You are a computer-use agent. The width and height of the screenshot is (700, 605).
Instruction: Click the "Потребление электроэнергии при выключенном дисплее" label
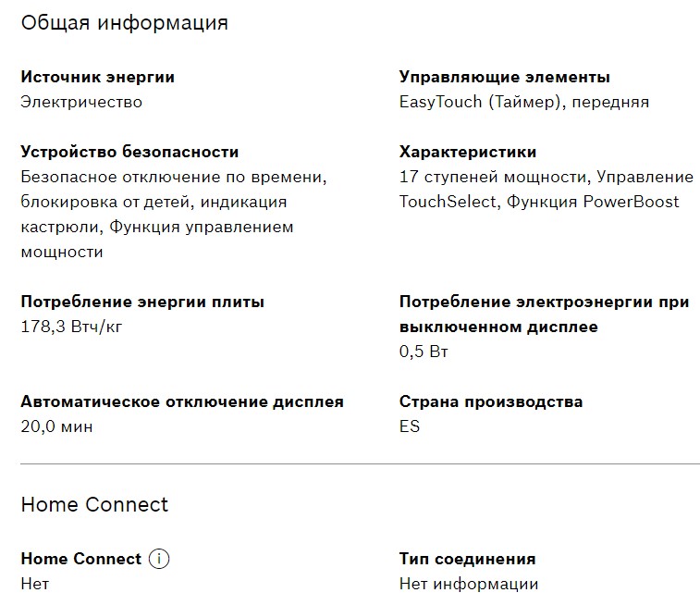pos(544,315)
